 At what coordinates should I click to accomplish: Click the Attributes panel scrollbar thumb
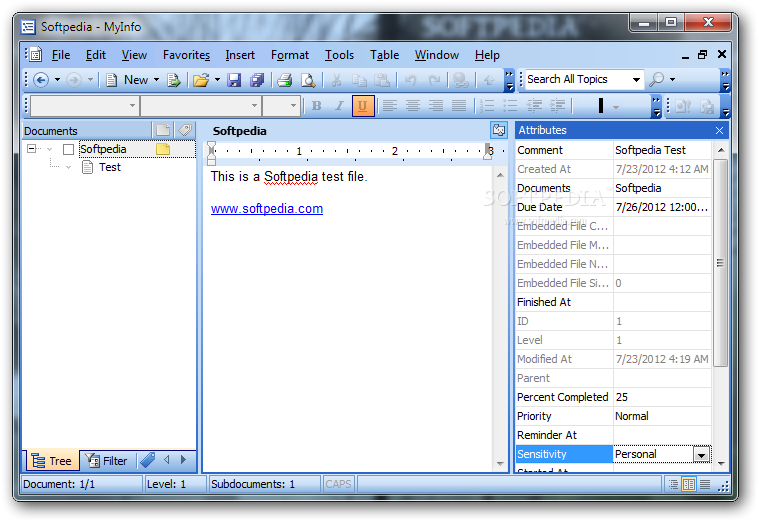click(720, 263)
